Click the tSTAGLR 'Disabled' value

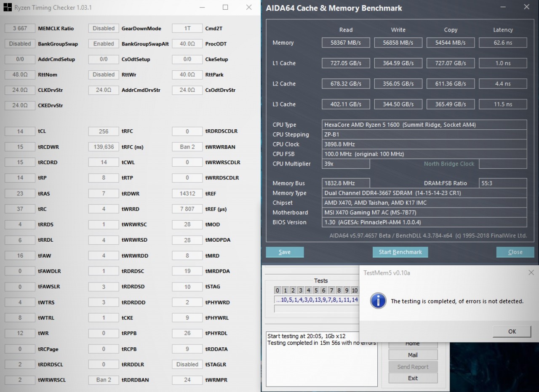tap(187, 364)
